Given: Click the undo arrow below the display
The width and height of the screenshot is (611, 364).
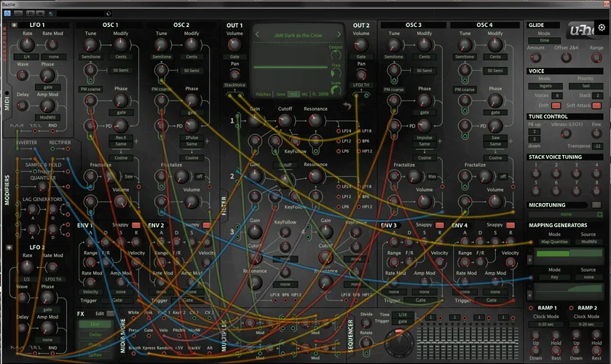Looking at the screenshot, I should pyautogui.click(x=347, y=107).
